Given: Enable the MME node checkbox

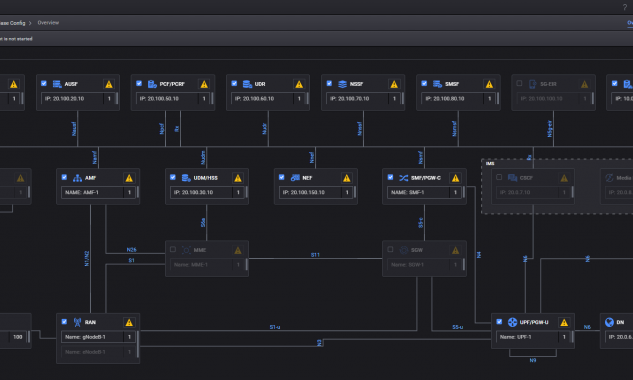Looking at the screenshot, I should pos(173,249).
